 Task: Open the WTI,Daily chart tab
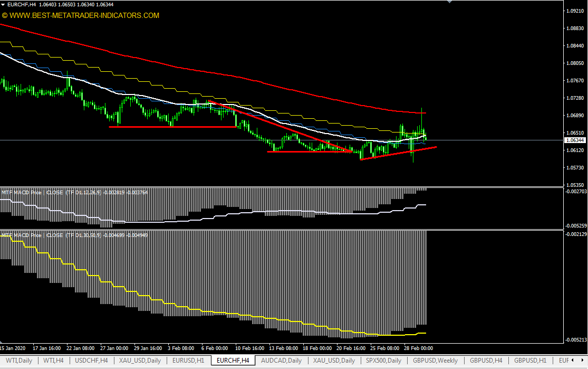(x=19, y=361)
